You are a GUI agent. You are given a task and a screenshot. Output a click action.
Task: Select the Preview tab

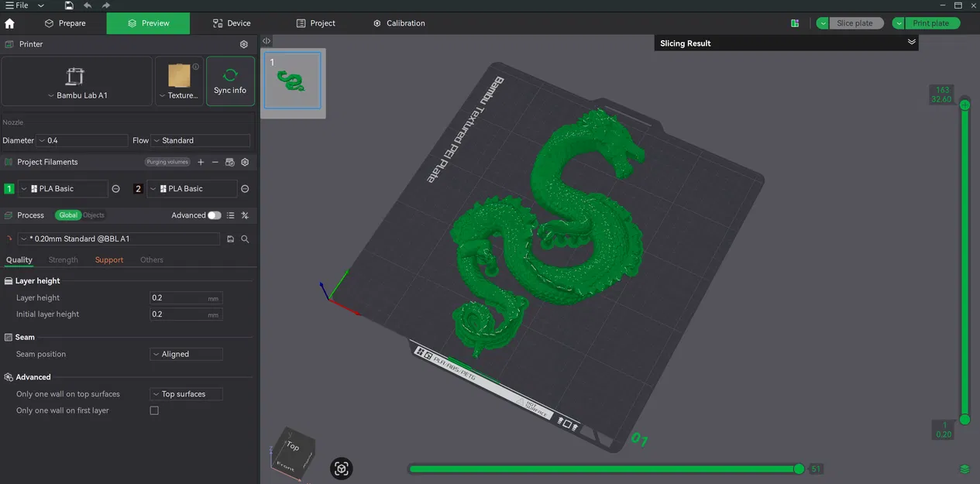point(148,23)
